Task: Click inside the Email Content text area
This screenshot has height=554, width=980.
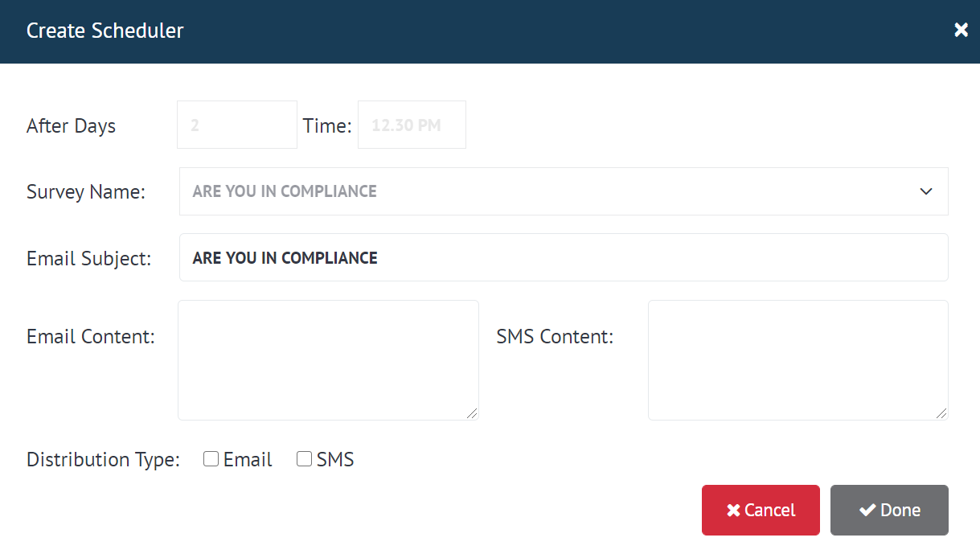Action: tap(327, 359)
